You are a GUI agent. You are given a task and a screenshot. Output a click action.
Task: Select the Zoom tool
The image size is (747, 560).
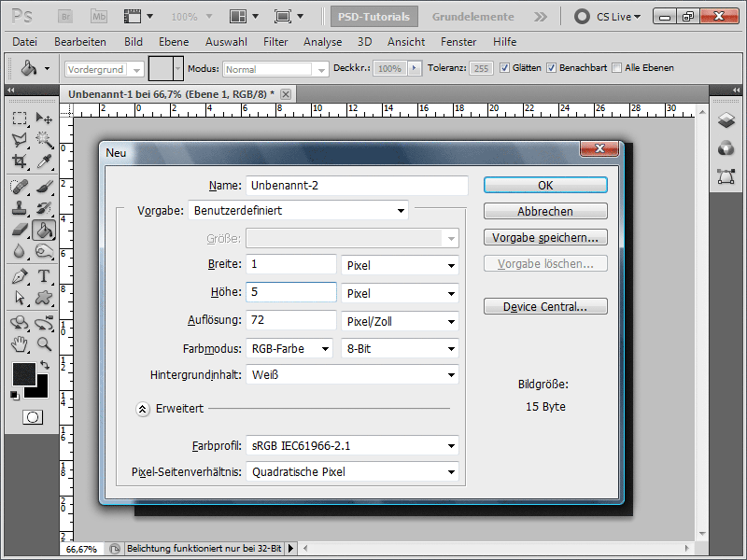tap(44, 343)
